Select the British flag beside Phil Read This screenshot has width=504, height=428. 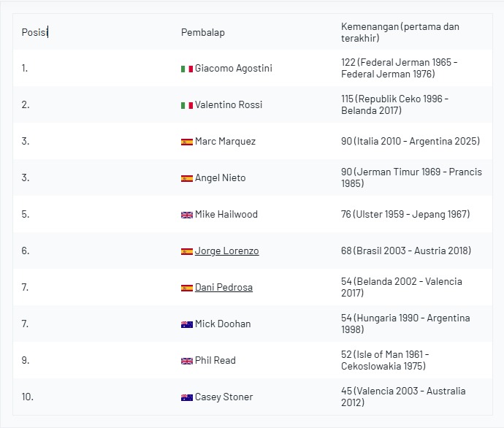186,361
